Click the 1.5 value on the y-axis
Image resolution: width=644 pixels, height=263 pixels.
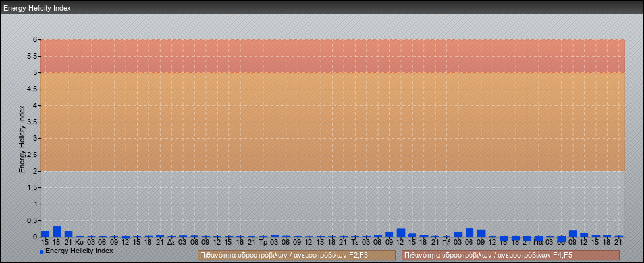point(33,187)
